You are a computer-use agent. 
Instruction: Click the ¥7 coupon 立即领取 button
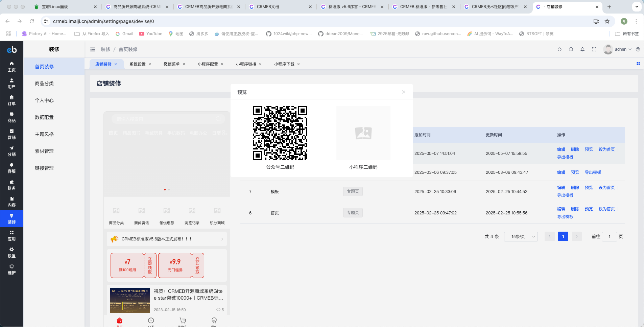point(150,265)
